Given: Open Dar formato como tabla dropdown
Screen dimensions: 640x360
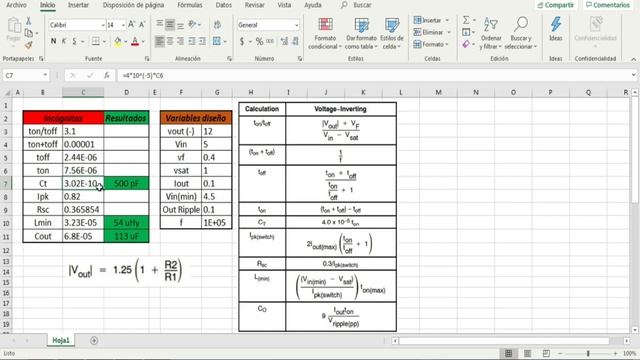Looking at the screenshot, I should click(x=361, y=33).
